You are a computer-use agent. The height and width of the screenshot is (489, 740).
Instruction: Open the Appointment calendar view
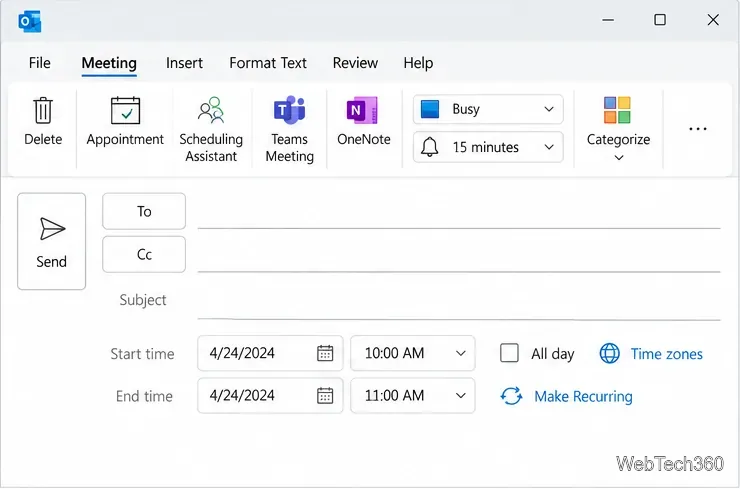[x=125, y=121]
